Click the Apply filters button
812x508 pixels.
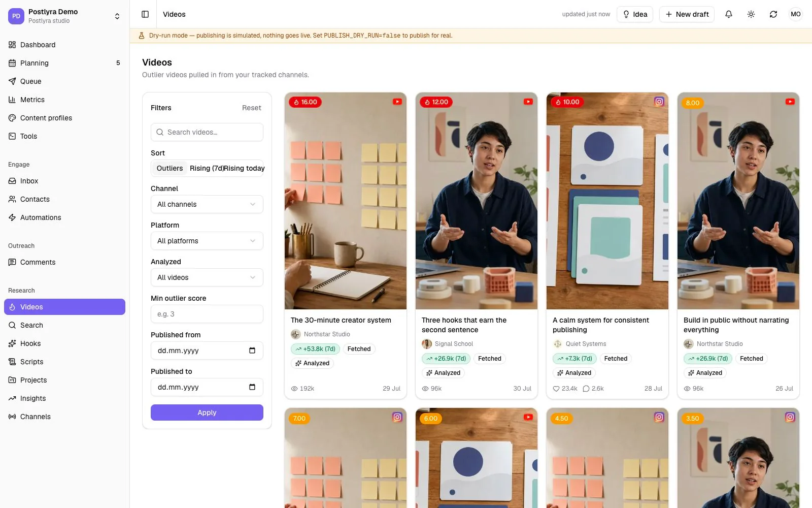(x=207, y=412)
